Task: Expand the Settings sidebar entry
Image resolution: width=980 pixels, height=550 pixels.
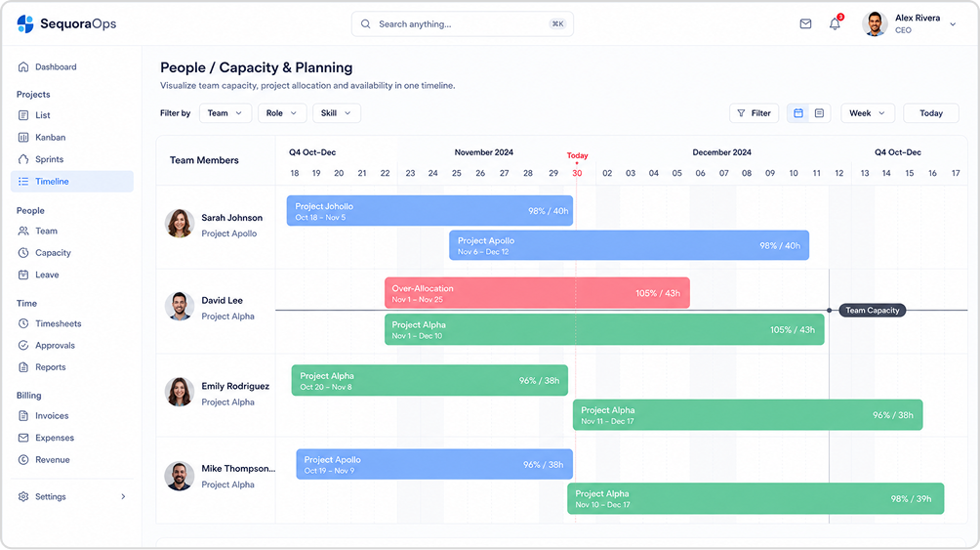Action: point(72,497)
